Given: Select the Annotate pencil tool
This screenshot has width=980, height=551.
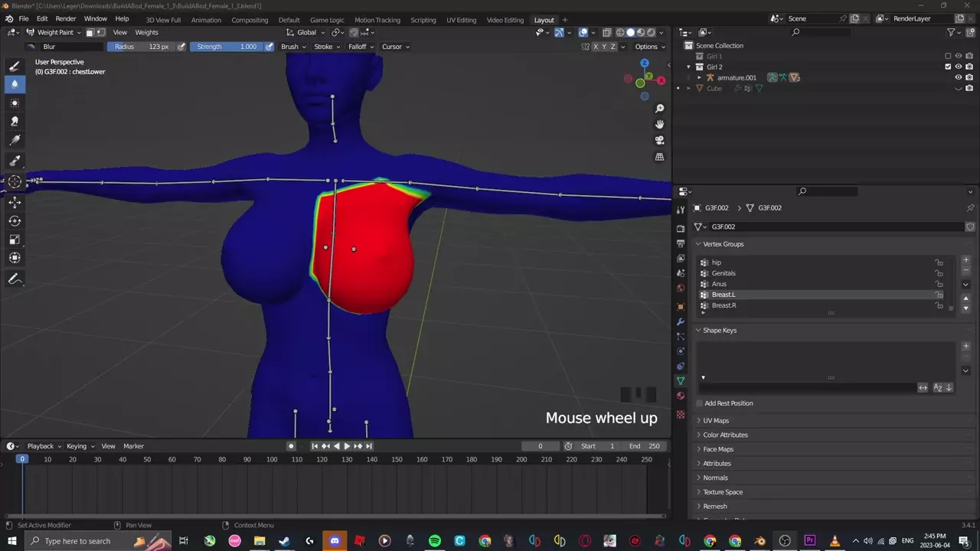Looking at the screenshot, I should pos(15,279).
